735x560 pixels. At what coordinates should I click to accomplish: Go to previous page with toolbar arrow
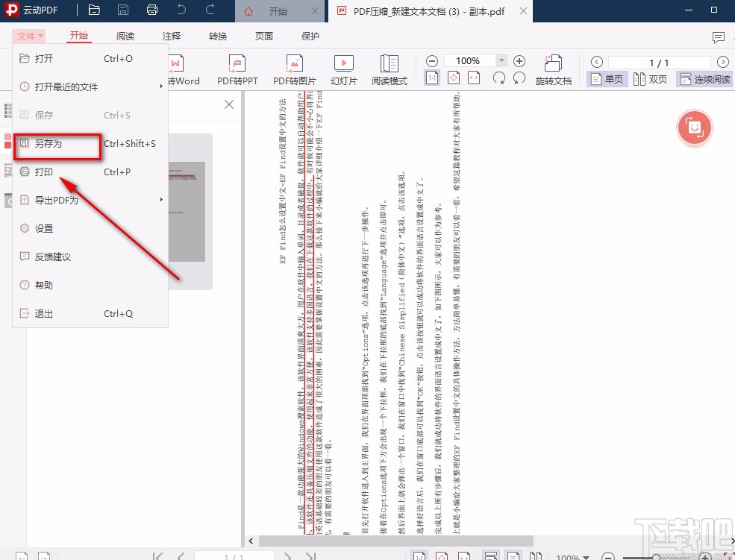[x=597, y=62]
